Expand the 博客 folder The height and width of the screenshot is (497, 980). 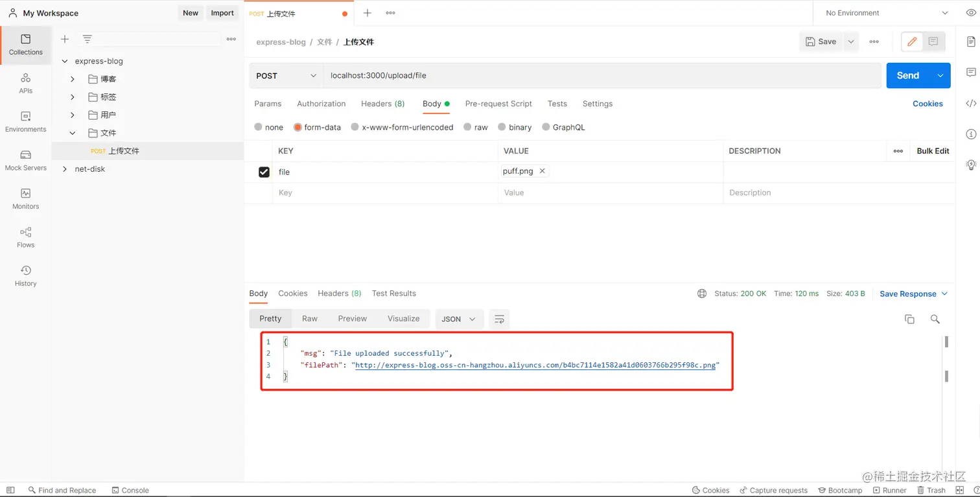coord(73,79)
